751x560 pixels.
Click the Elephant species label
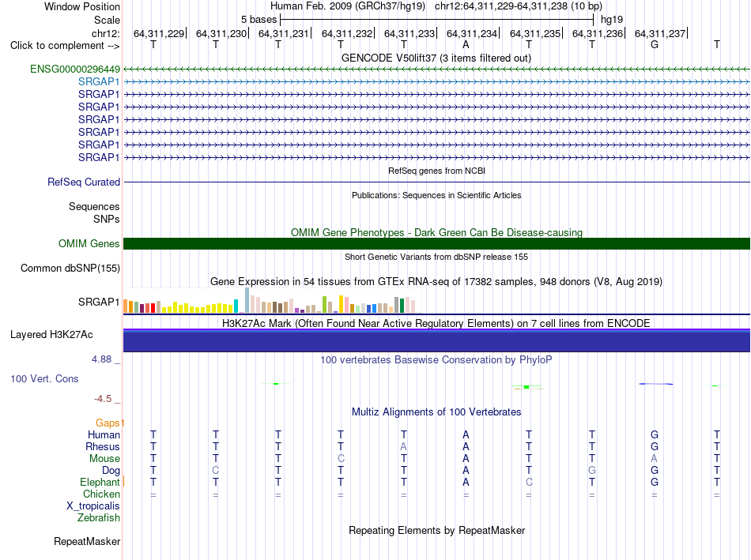click(100, 482)
